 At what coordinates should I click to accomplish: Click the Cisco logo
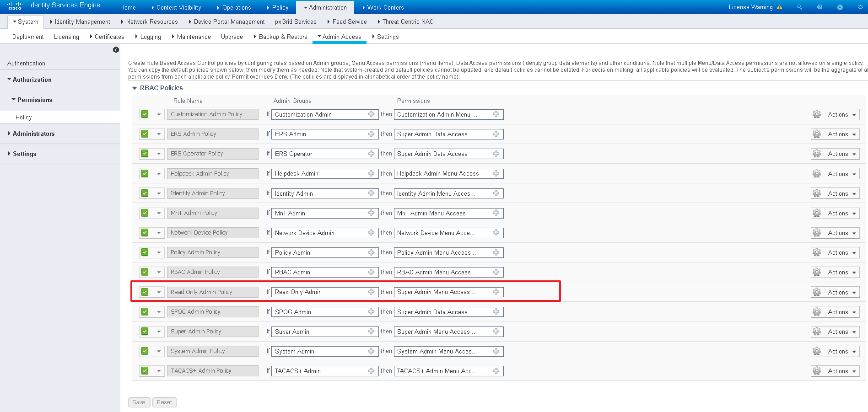coord(15,6)
